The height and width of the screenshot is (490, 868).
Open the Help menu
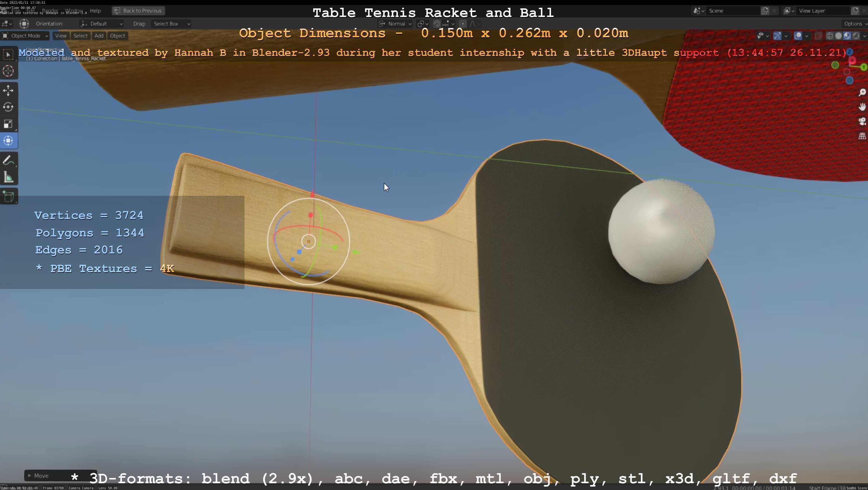coord(95,11)
